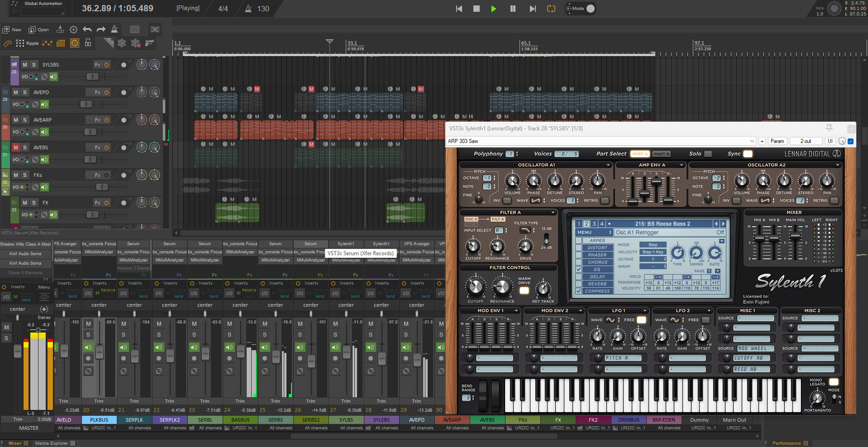Open LFO 1 section dropdown arrow
This screenshot has height=447, width=868.
[645, 311]
